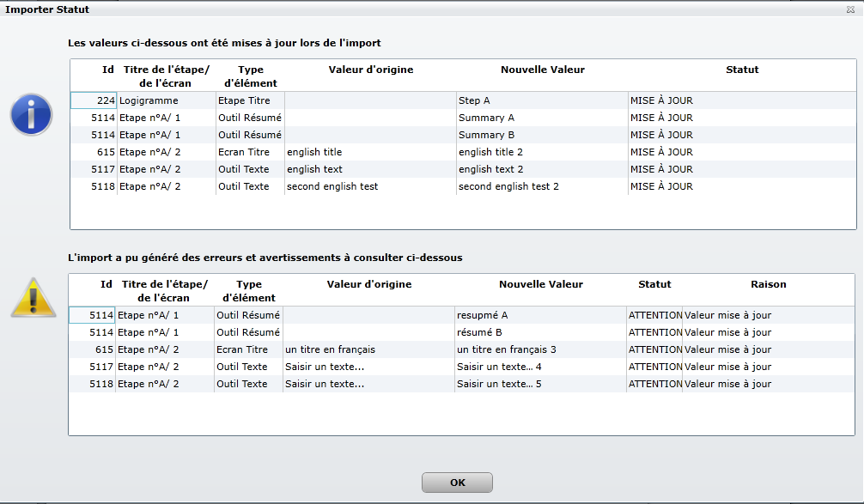This screenshot has height=504, width=864.
Task: Close the Importer Statut dialog
Action: (850, 9)
